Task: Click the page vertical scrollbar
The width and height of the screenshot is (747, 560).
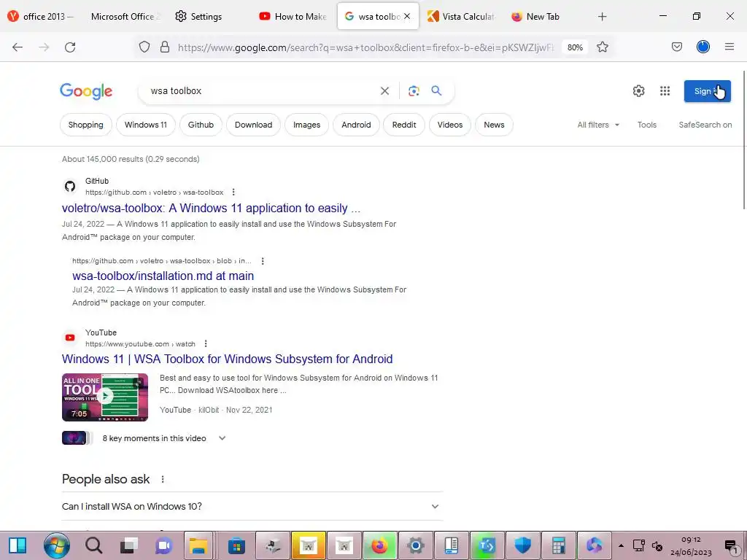Action: click(x=743, y=139)
